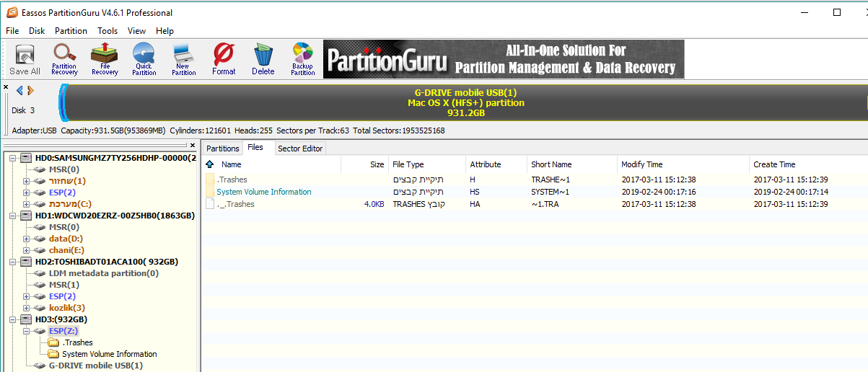Screen dimensions: 868x372
Task: Click the HD0 SAMSUNG disk icon in tree
Action: click(26, 157)
